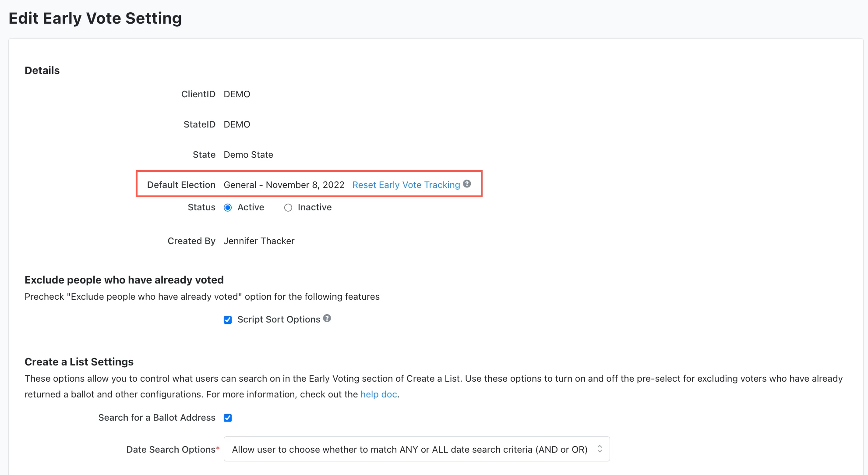868x475 pixels.
Task: Click the Inactive label text
Action: (314, 207)
